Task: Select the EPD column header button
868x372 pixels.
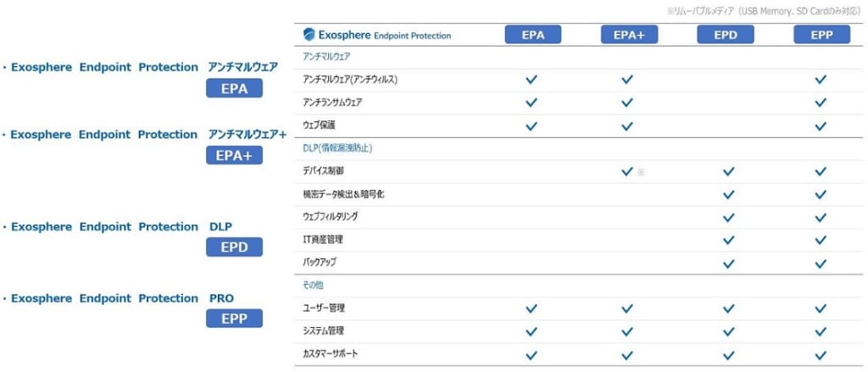Action: pos(726,35)
